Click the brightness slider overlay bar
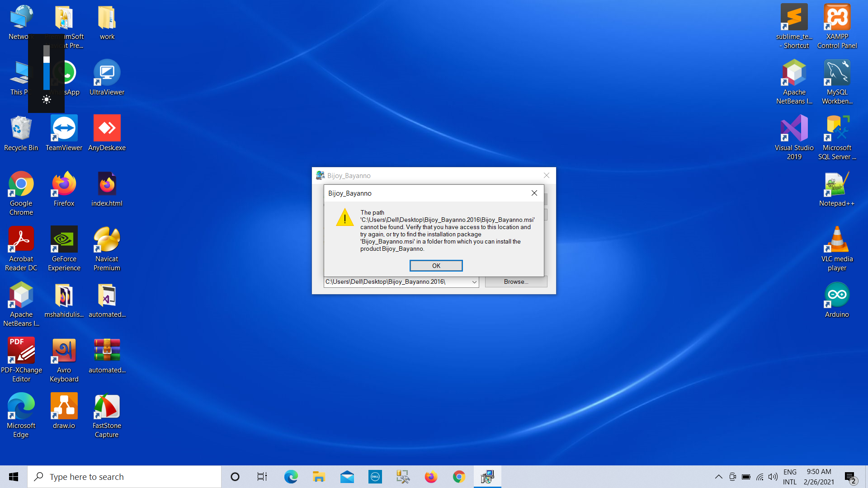 point(46,67)
